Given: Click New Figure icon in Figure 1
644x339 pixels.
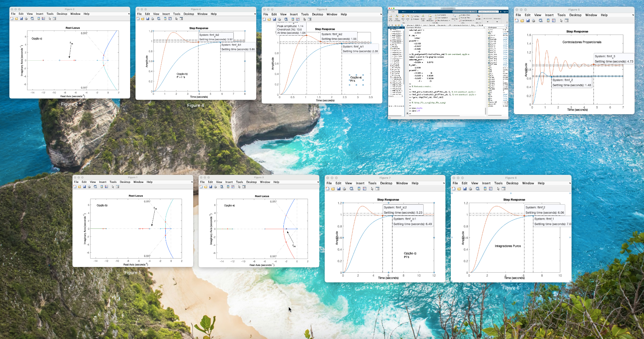Looking at the screenshot, I should pos(75,187).
